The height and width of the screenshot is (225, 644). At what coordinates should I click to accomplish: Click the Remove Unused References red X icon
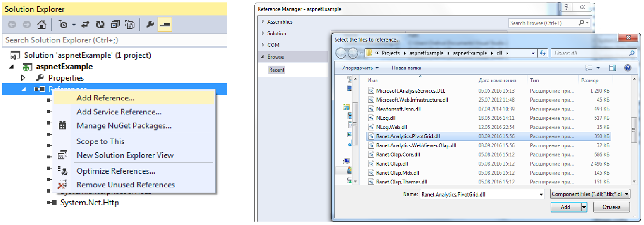click(x=62, y=184)
